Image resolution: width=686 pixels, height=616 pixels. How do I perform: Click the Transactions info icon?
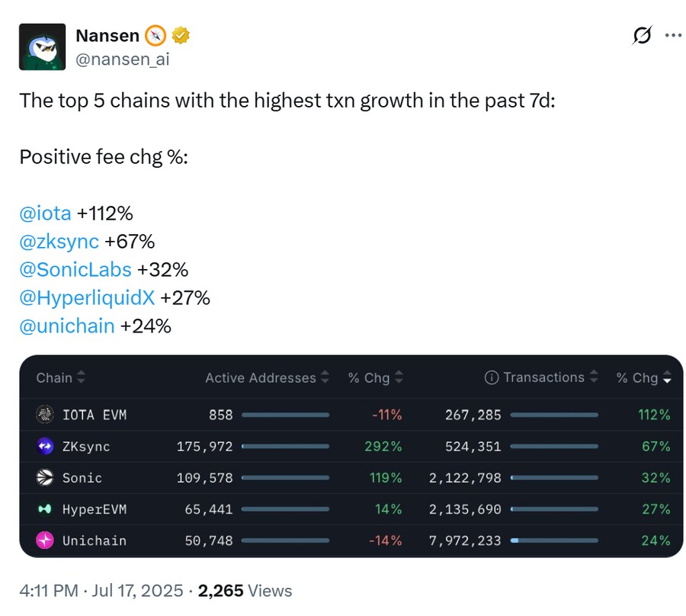492,377
